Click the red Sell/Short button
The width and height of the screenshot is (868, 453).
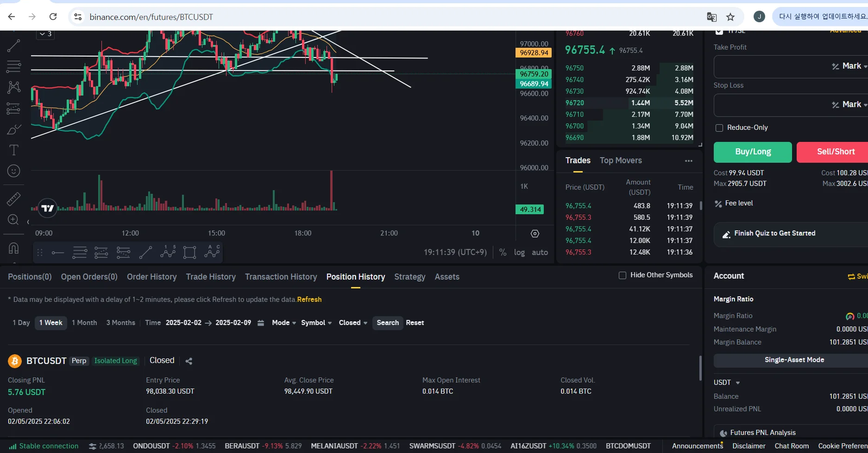pos(832,152)
